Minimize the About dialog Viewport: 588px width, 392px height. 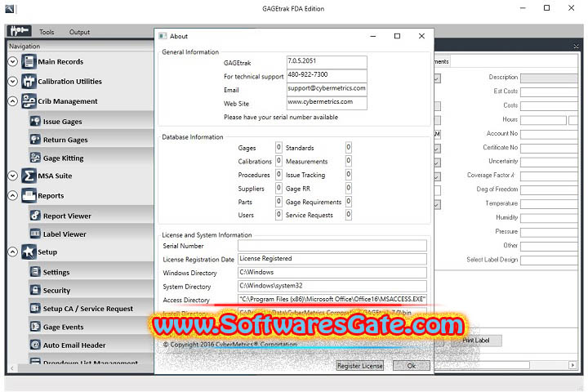pos(373,36)
